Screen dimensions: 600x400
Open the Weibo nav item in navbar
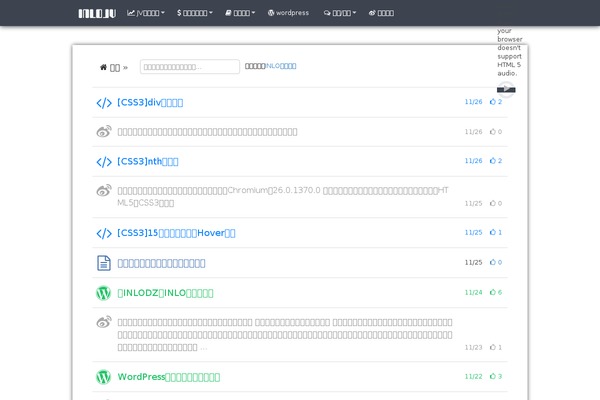[381, 13]
